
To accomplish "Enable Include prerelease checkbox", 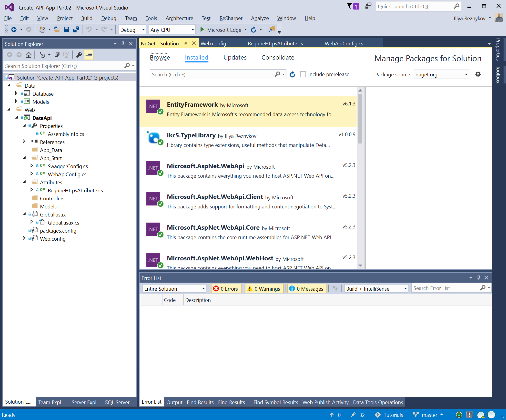I will click(x=303, y=74).
